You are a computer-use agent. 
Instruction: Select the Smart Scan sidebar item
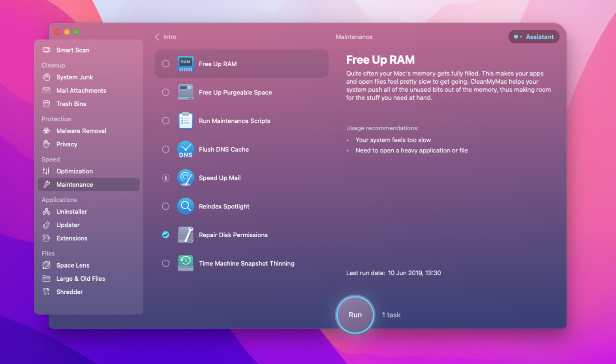73,50
